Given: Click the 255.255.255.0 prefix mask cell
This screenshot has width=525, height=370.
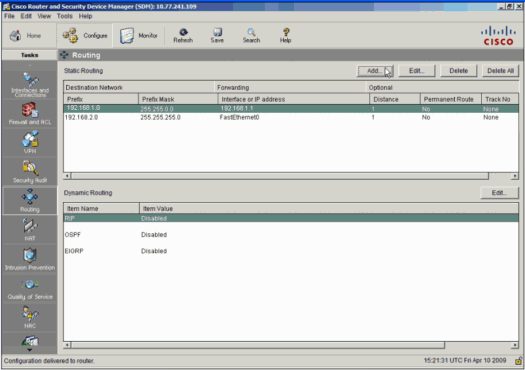Looking at the screenshot, I should pos(160,117).
